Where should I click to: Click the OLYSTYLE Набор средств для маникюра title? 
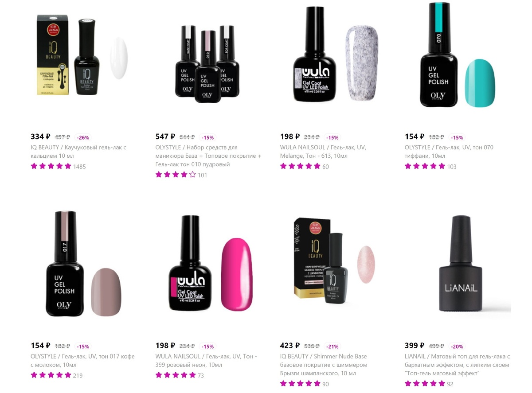coord(208,156)
